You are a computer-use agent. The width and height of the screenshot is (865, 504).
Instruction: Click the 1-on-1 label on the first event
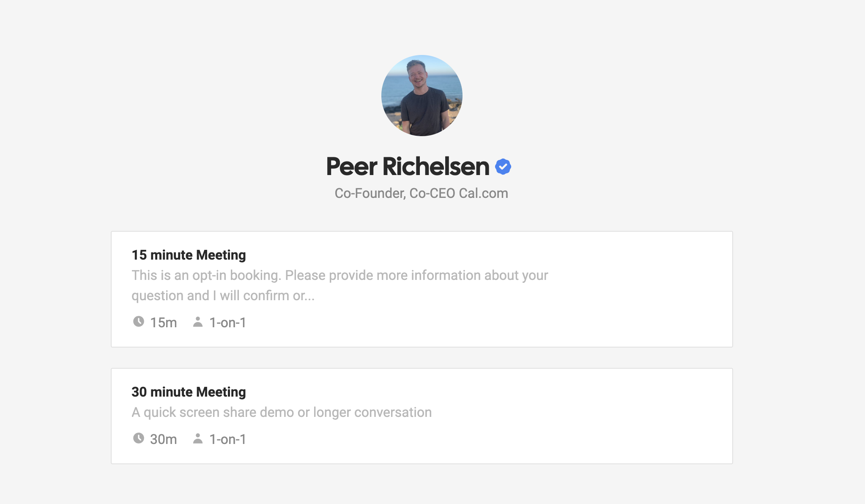[x=227, y=322]
